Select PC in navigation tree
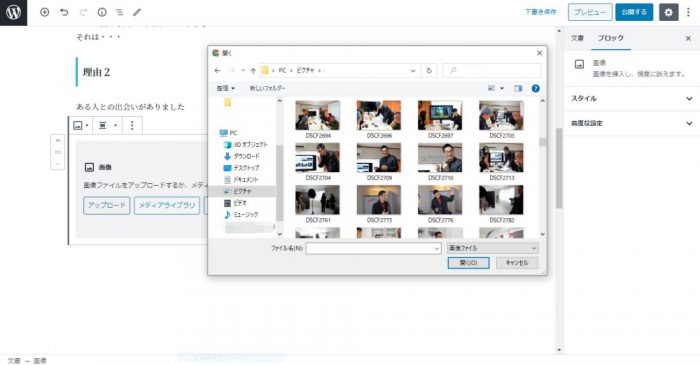 coord(229,133)
